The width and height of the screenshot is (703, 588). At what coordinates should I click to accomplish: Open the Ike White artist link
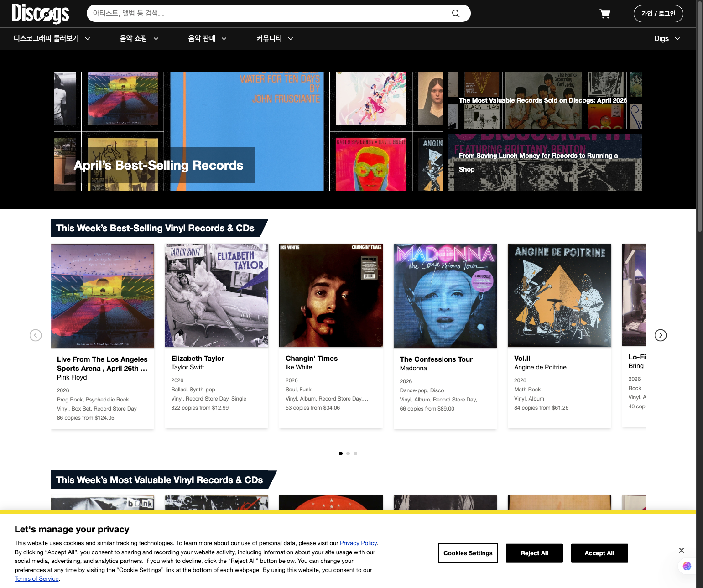(299, 367)
